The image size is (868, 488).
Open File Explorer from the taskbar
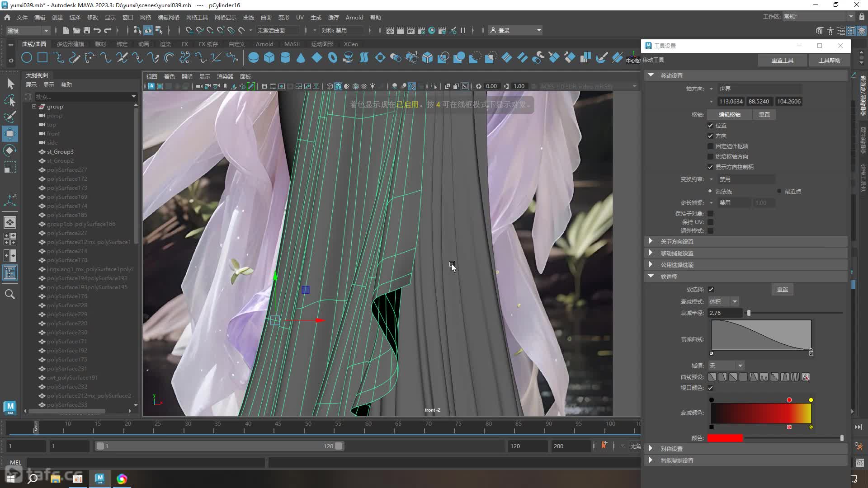pyautogui.click(x=56, y=479)
